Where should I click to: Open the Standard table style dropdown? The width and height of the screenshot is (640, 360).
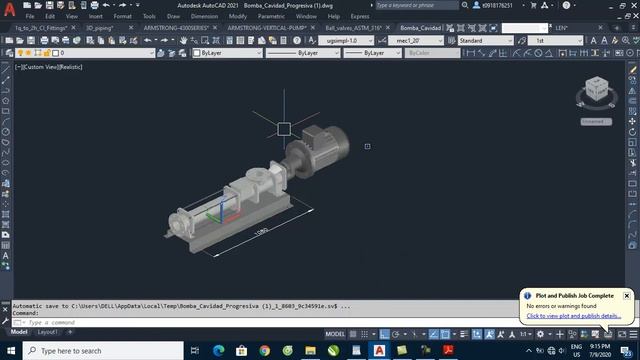(x=485, y=40)
